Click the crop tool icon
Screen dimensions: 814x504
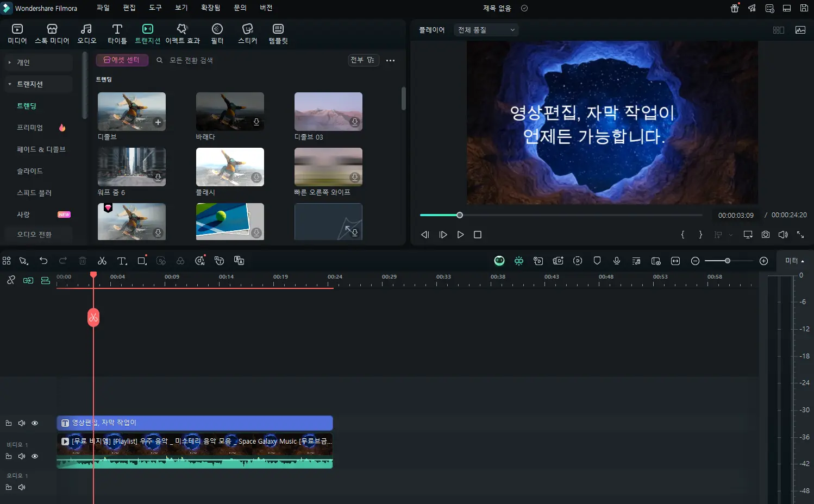click(142, 261)
